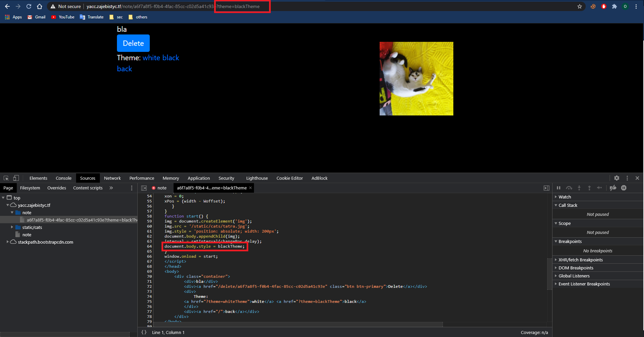Collapse the yacc.zajebistyc.tf domain node
The width and height of the screenshot is (644, 337).
[x=8, y=205]
